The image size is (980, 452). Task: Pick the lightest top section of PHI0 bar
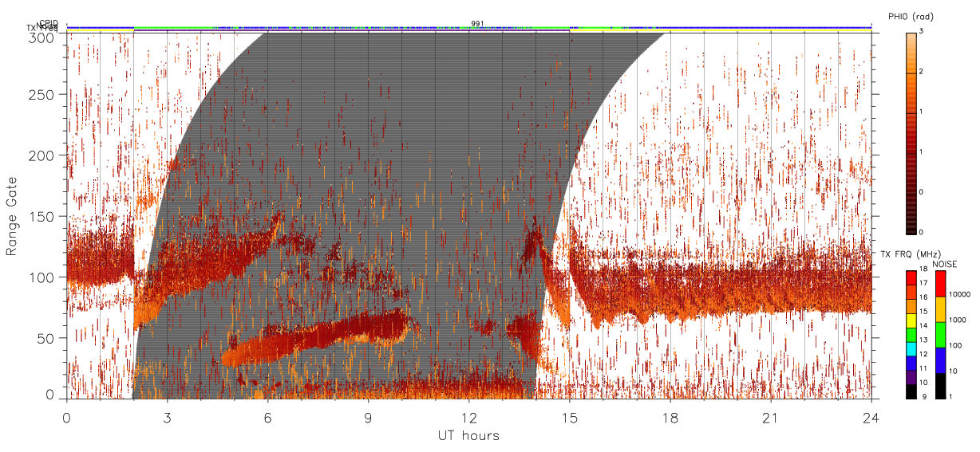(x=911, y=53)
